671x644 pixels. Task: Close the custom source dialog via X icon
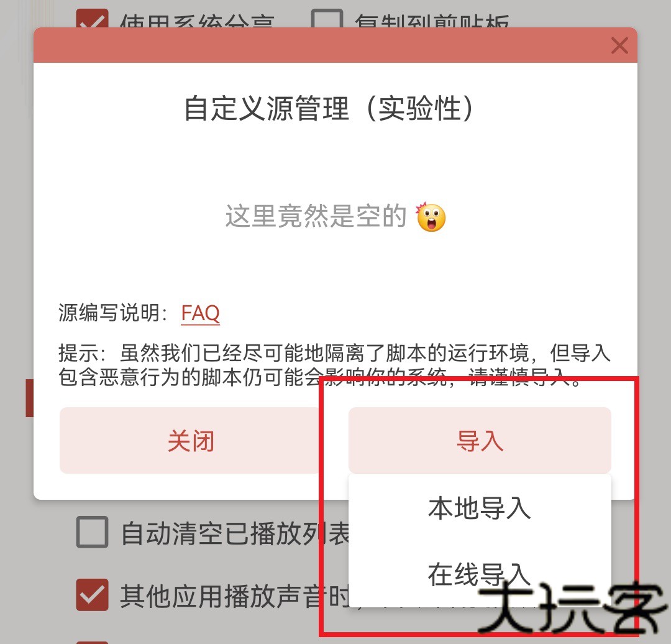619,46
